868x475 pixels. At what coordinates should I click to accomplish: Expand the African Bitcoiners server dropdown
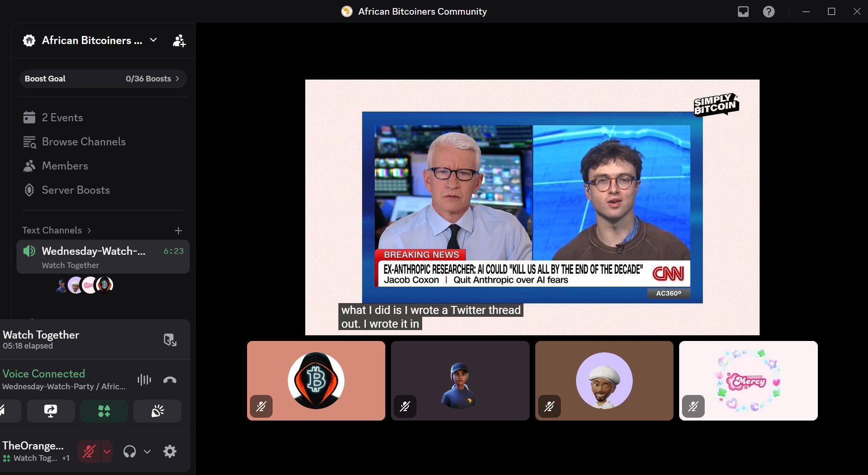coord(153,40)
